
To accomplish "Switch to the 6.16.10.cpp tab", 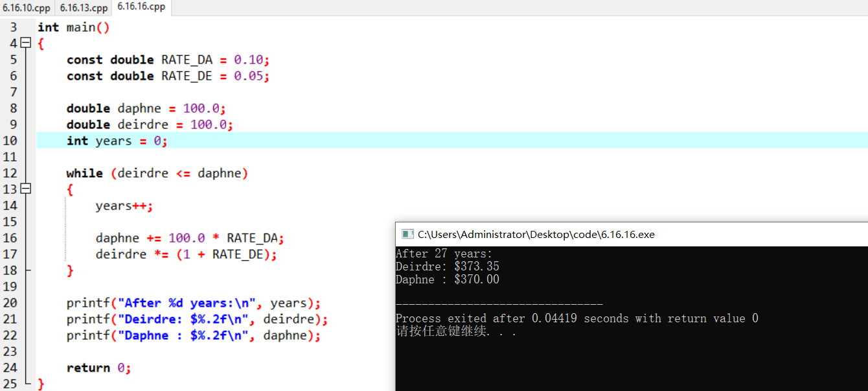I will (27, 8).
